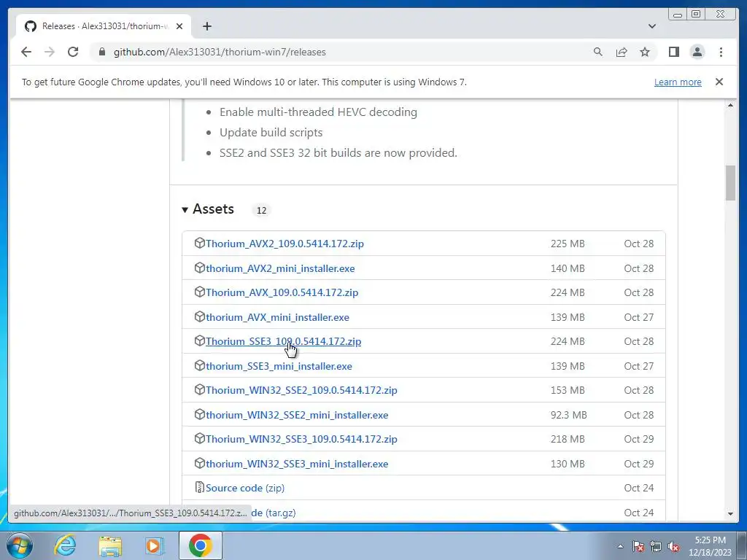Download Thorium_WIN32_SSE3_109.0.5414.172.zip

(x=301, y=439)
